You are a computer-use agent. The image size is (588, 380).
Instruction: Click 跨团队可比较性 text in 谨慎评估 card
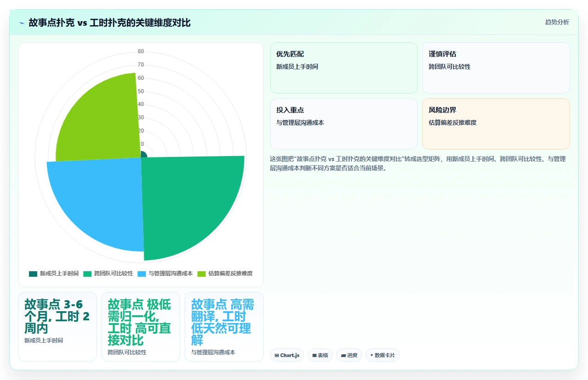450,67
